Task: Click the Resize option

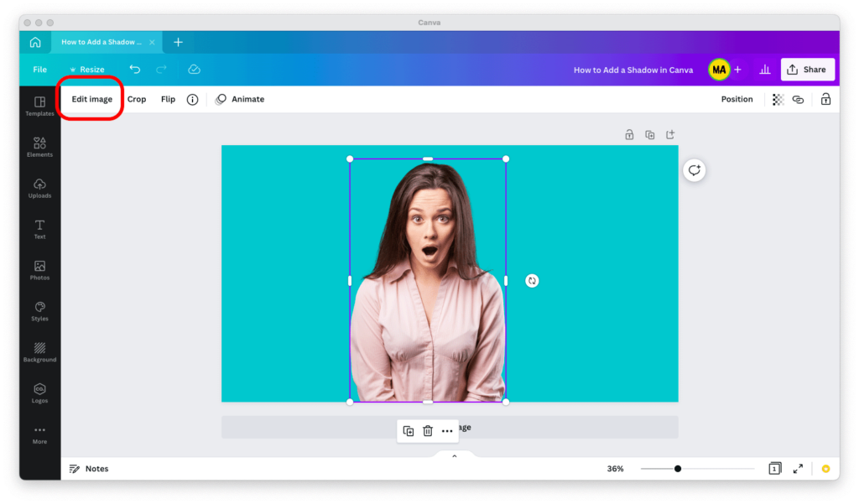Action: (x=86, y=70)
